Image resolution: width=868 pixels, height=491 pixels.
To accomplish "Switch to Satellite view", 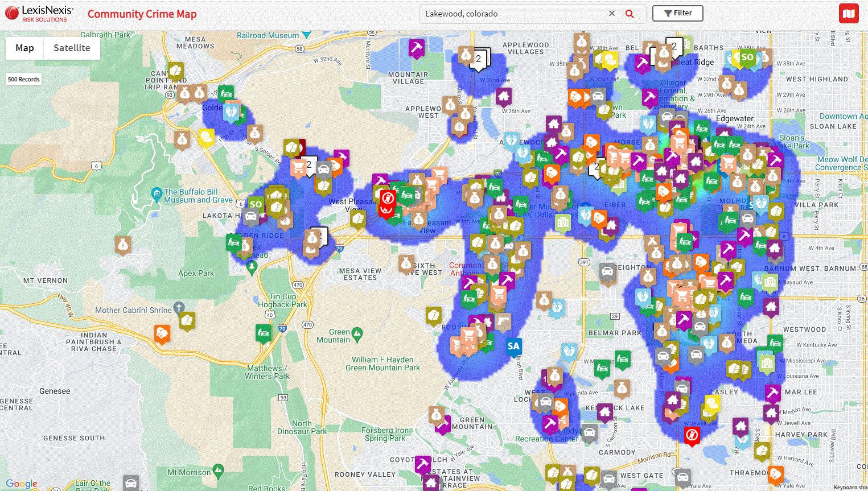I will pyautogui.click(x=72, y=48).
